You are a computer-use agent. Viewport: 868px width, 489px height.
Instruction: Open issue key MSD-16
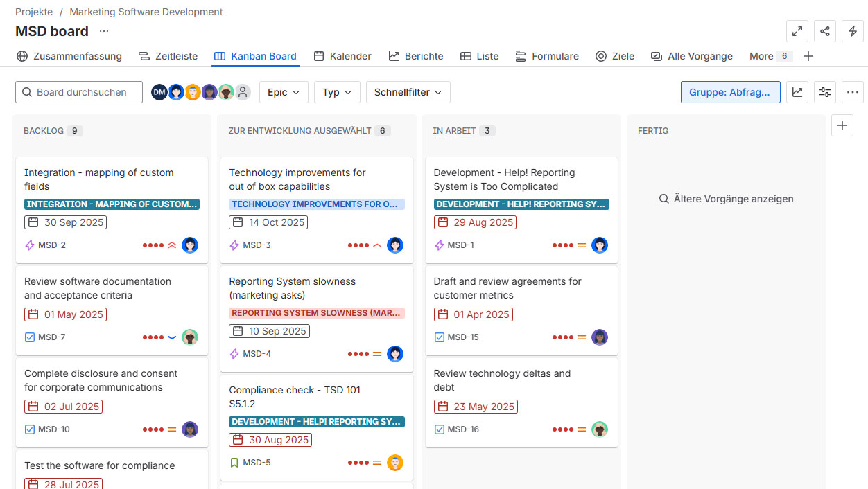tap(463, 429)
